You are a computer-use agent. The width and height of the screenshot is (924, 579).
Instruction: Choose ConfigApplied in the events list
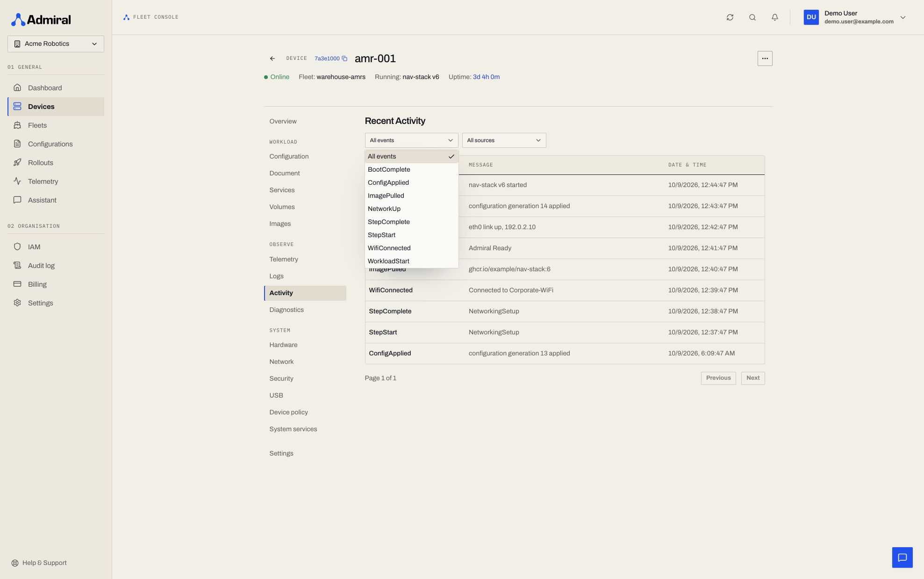pos(411,183)
